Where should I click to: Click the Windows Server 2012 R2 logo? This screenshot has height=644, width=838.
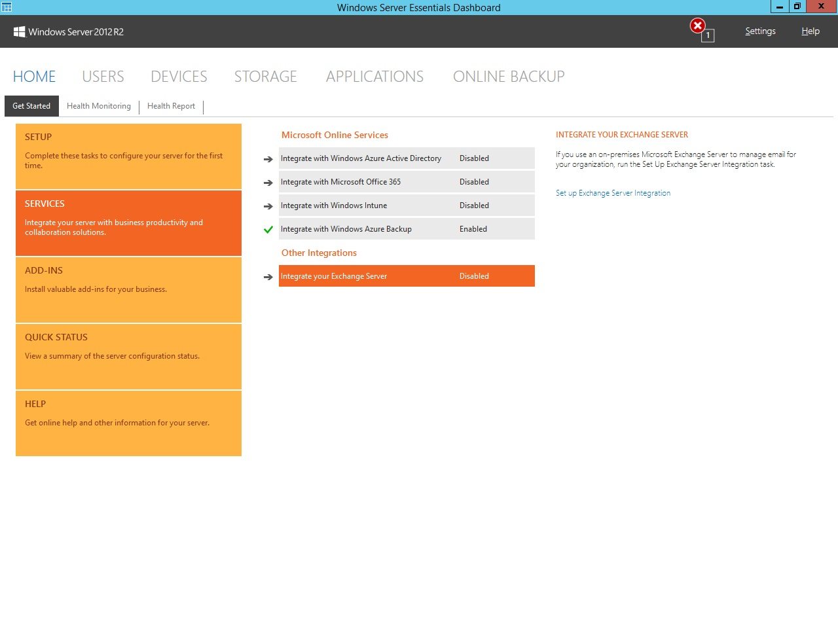[x=68, y=31]
